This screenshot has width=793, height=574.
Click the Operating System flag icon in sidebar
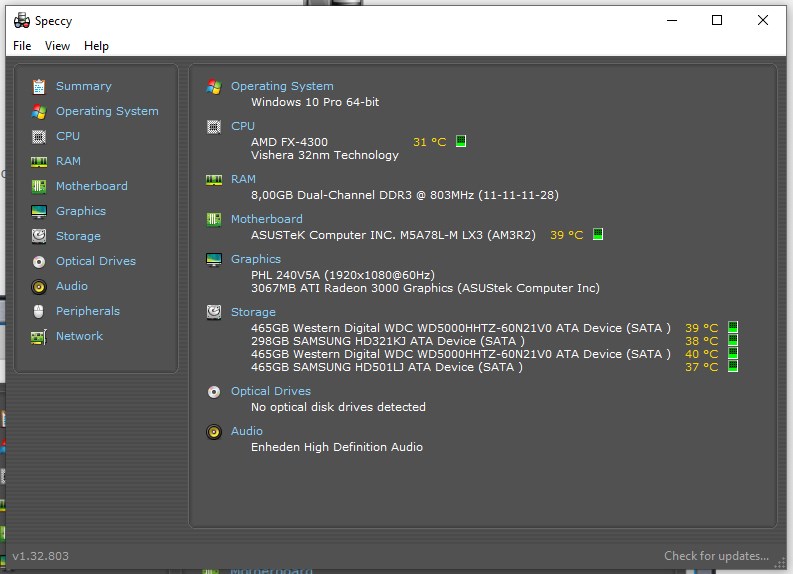(39, 111)
